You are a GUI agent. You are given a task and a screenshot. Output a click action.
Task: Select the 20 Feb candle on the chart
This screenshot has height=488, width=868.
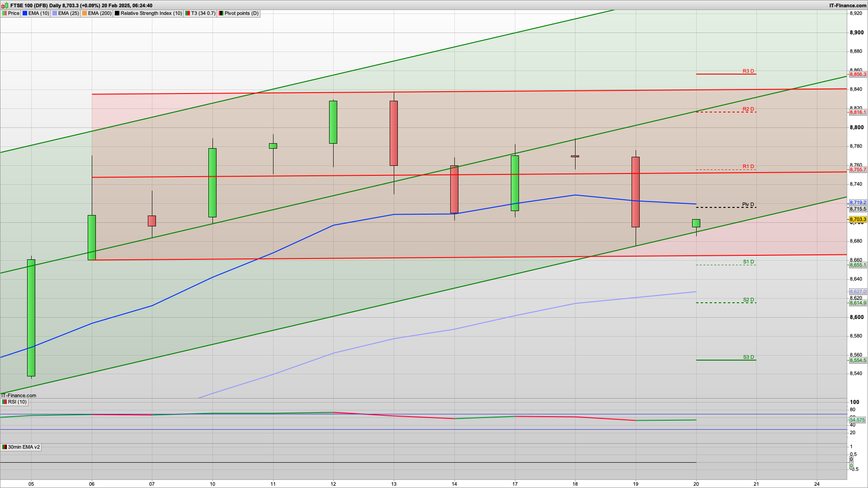coord(696,223)
